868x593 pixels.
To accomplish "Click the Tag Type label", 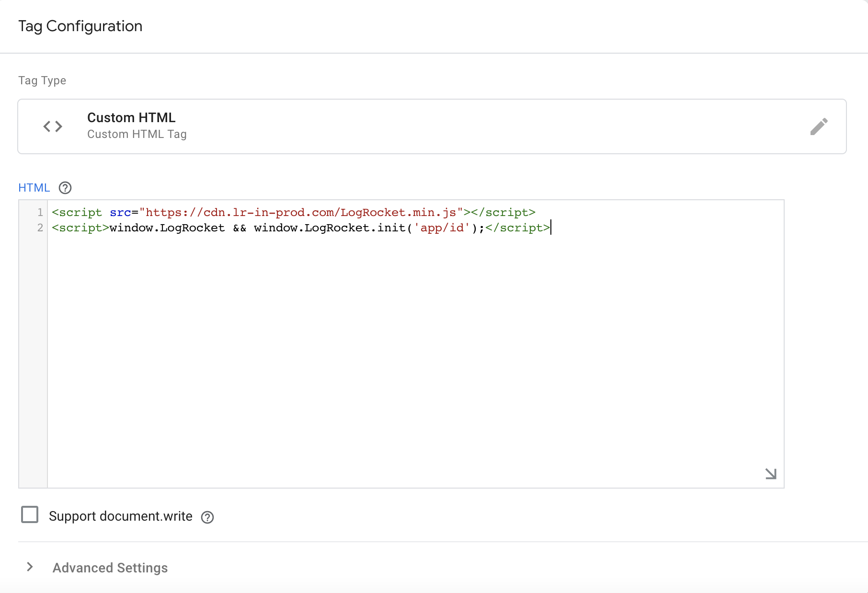I will tap(42, 80).
